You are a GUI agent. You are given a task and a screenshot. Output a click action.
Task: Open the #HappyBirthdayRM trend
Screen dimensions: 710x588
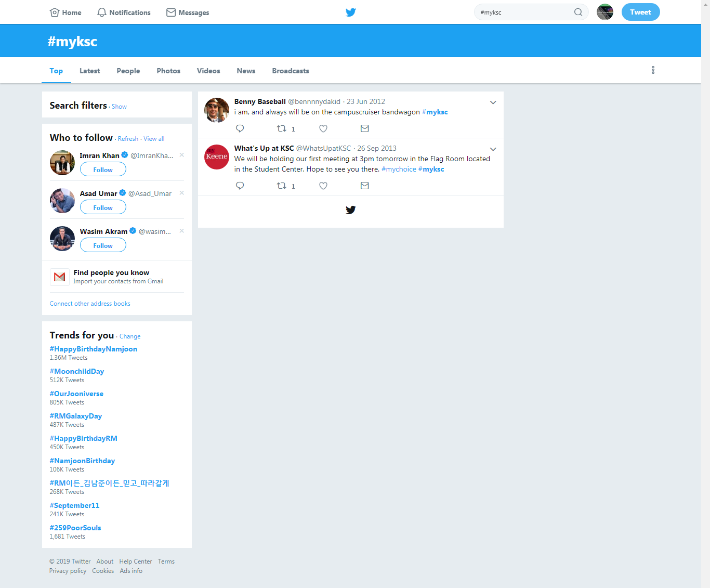point(84,438)
